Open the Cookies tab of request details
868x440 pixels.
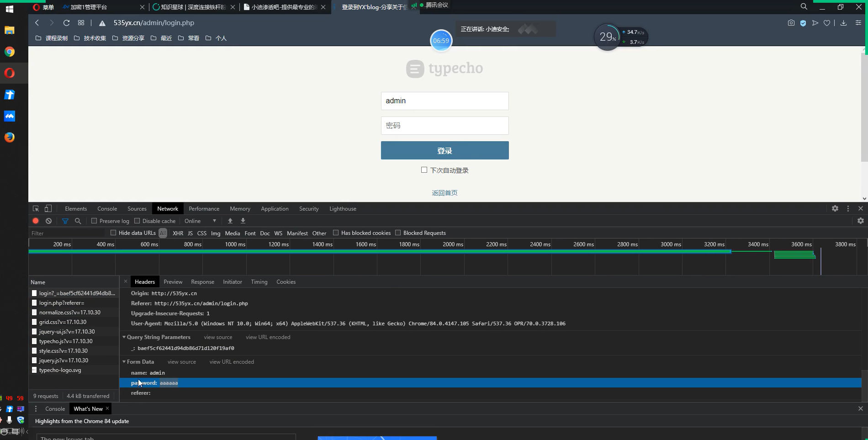[286, 281]
